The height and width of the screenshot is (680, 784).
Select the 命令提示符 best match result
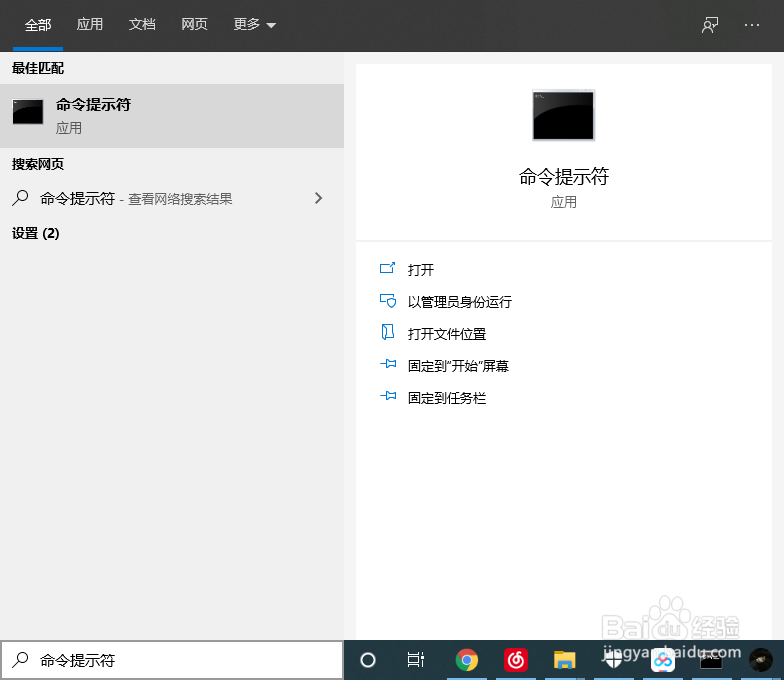click(172, 116)
